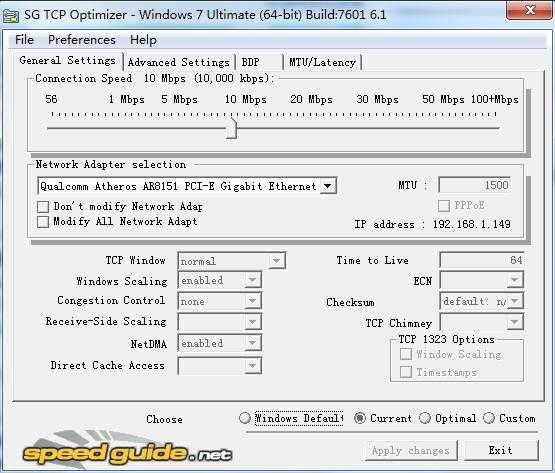The image size is (555, 473).
Task: Click the MTU value field
Action: (475, 185)
